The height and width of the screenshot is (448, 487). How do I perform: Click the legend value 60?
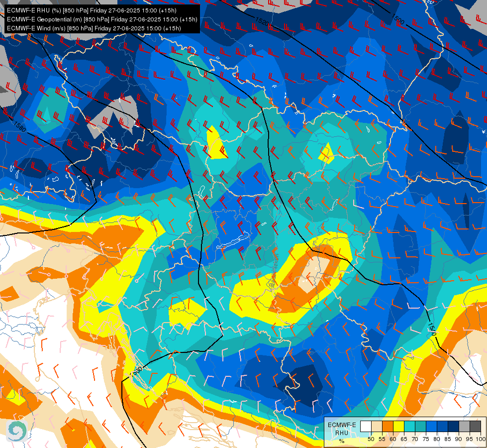point(393,439)
